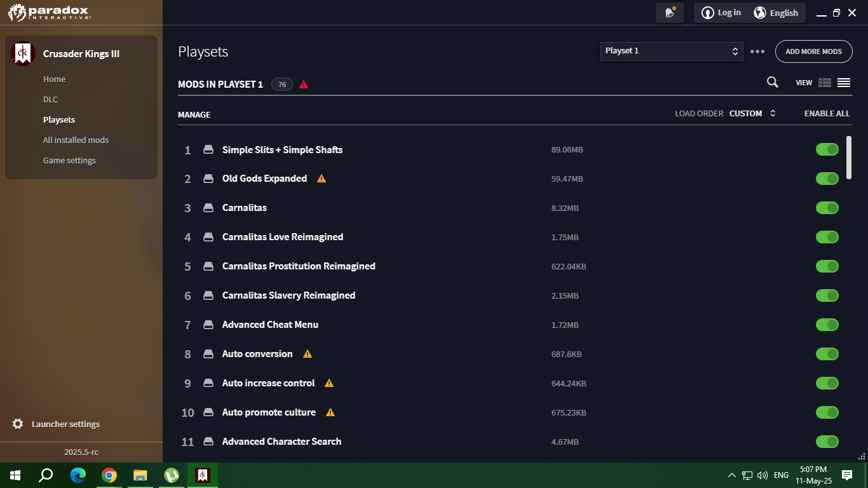Click the 2025.5-rc launcher version text
The height and width of the screenshot is (488, 868).
pyautogui.click(x=81, y=452)
